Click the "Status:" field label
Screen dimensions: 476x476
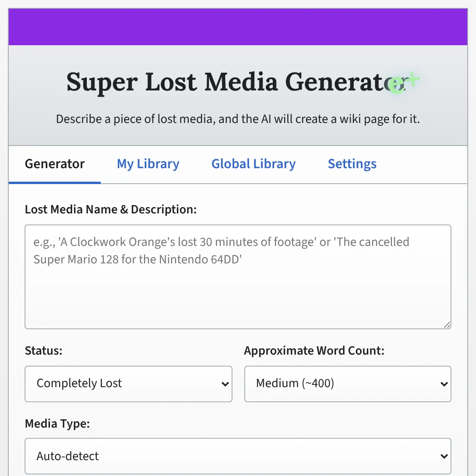[x=44, y=351]
